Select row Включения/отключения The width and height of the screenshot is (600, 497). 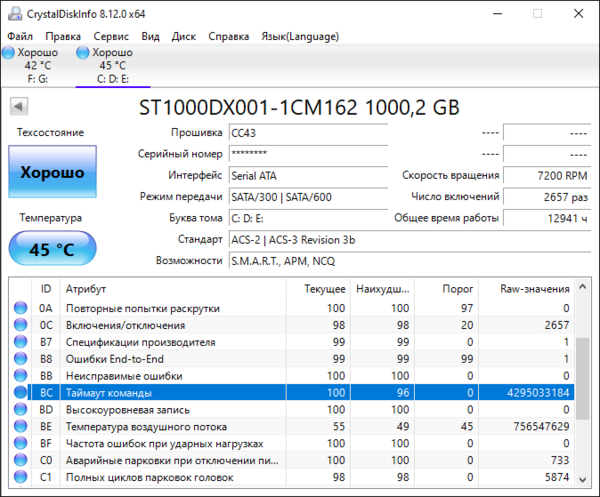292,325
